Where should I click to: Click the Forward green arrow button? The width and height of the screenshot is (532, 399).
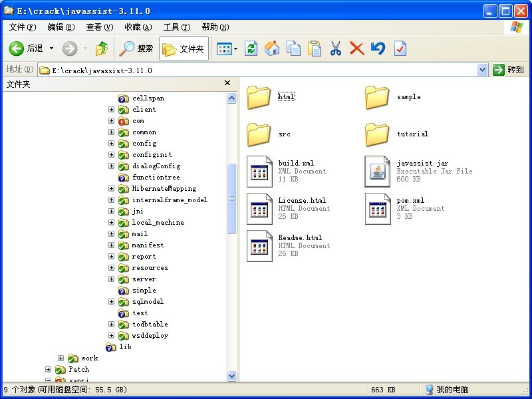70,49
